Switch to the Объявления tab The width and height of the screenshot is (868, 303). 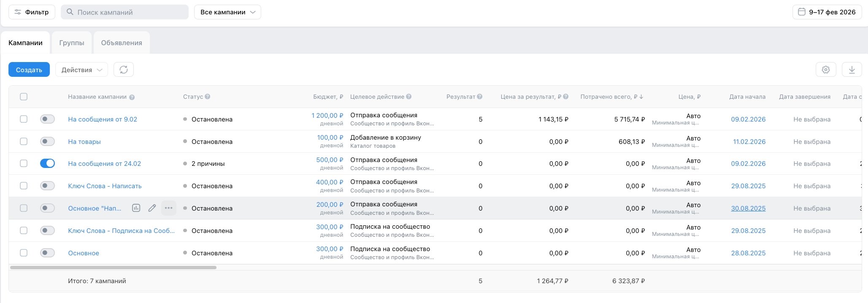(x=122, y=43)
